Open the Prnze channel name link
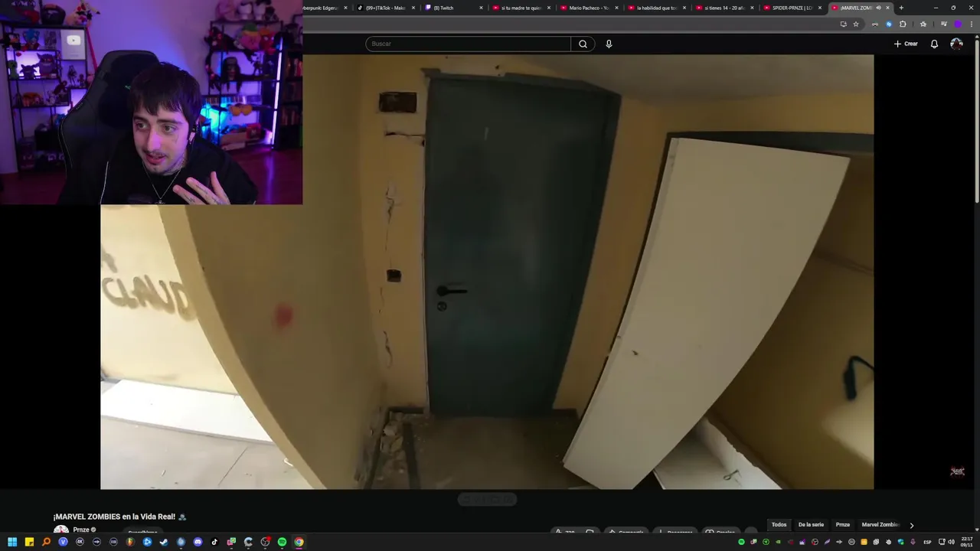 [x=81, y=530]
